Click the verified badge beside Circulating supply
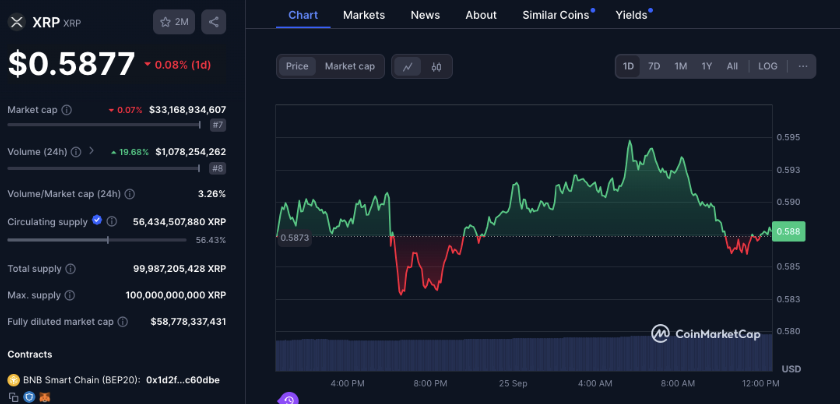Viewport: 840px width, 404px height. (97, 221)
